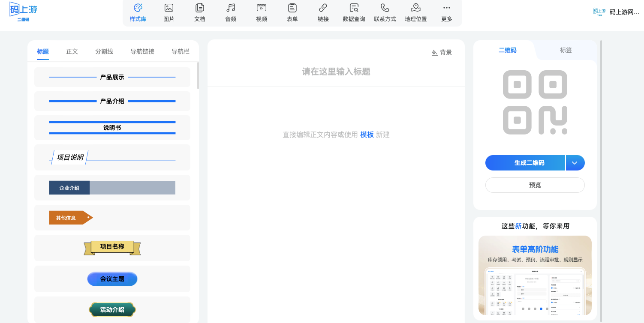The image size is (644, 323).
Task: Expand the 生成二维码 dropdown arrow
Action: tap(575, 163)
